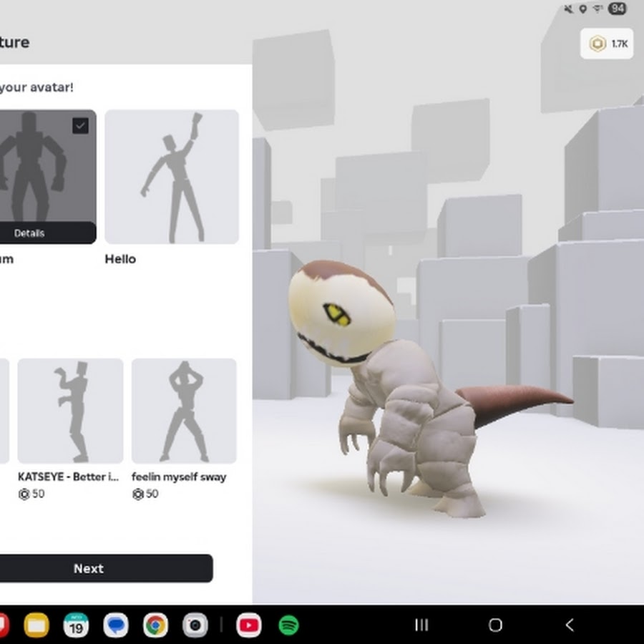The width and height of the screenshot is (644, 644).
Task: Select the KATSEYE emote thumbnail
Action: [70, 411]
